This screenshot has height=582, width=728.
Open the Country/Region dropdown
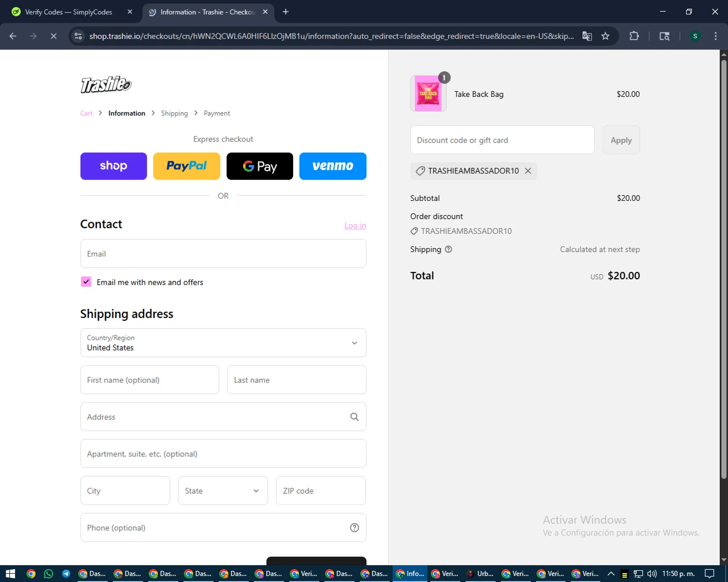click(223, 343)
